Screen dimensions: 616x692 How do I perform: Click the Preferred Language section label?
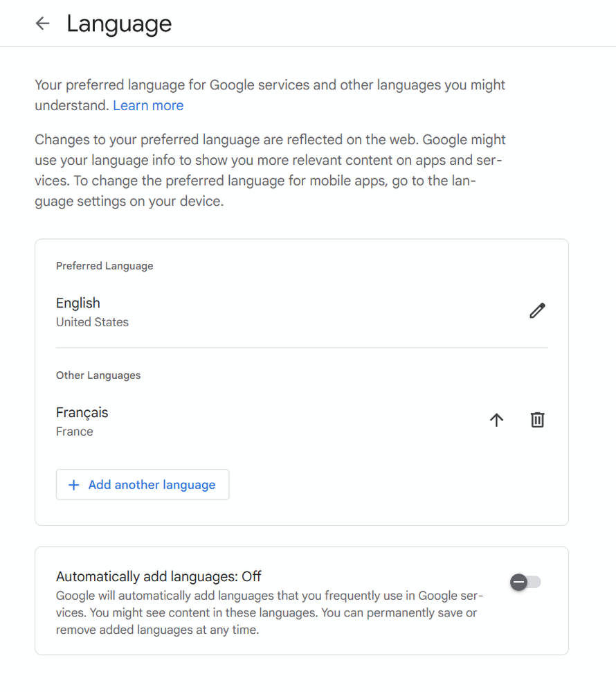105,266
